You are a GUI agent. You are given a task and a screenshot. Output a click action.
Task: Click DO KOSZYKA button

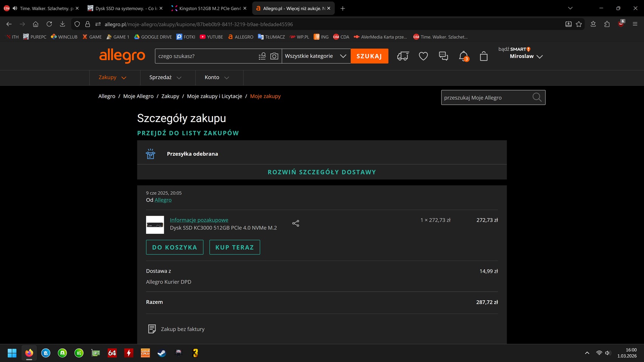point(175,247)
